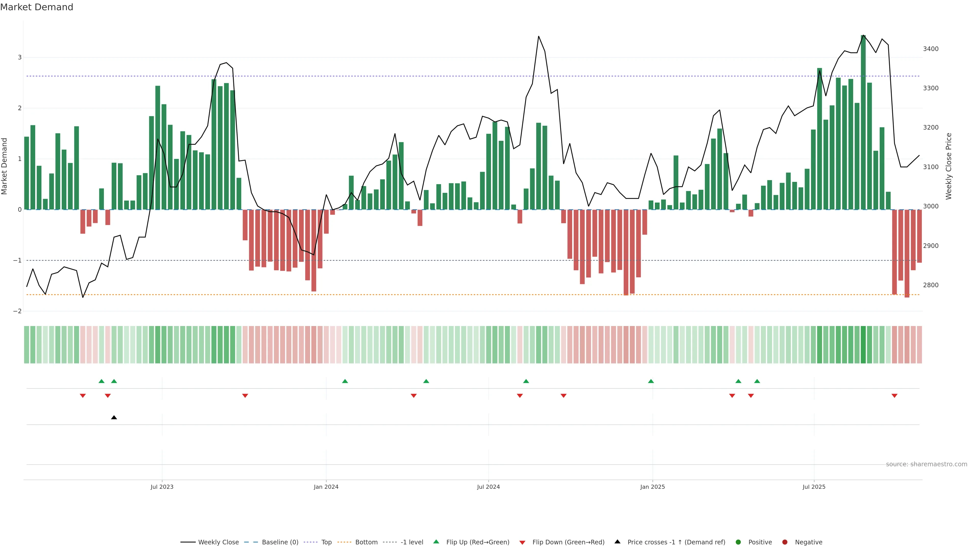Click the source sharemaestro.com text
The height and width of the screenshot is (551, 980).
click(x=926, y=464)
